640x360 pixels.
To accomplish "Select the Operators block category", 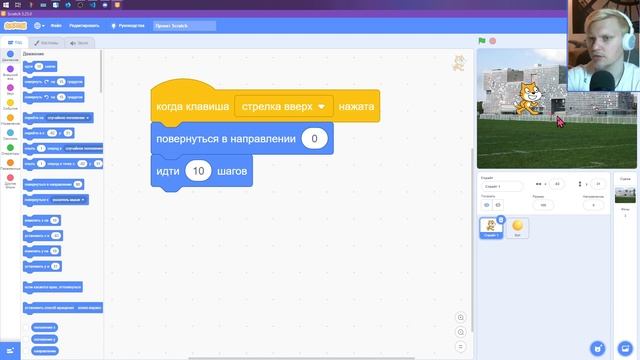I will click(10, 149).
